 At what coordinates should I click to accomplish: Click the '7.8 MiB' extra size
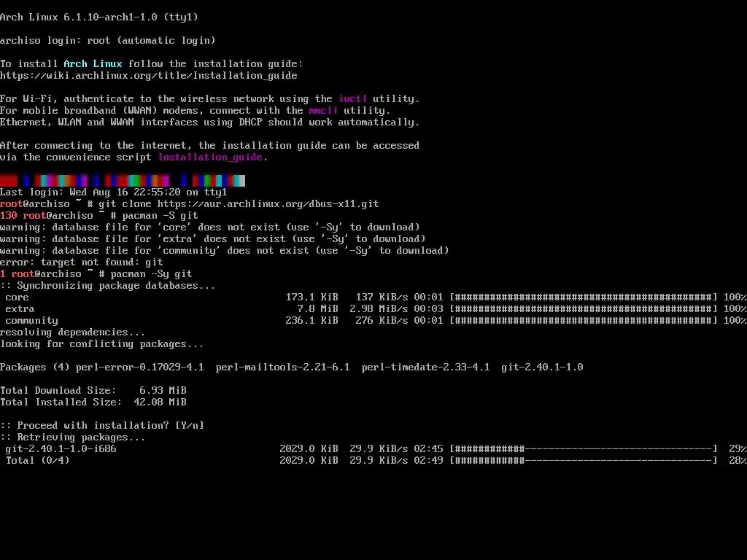pos(318,308)
